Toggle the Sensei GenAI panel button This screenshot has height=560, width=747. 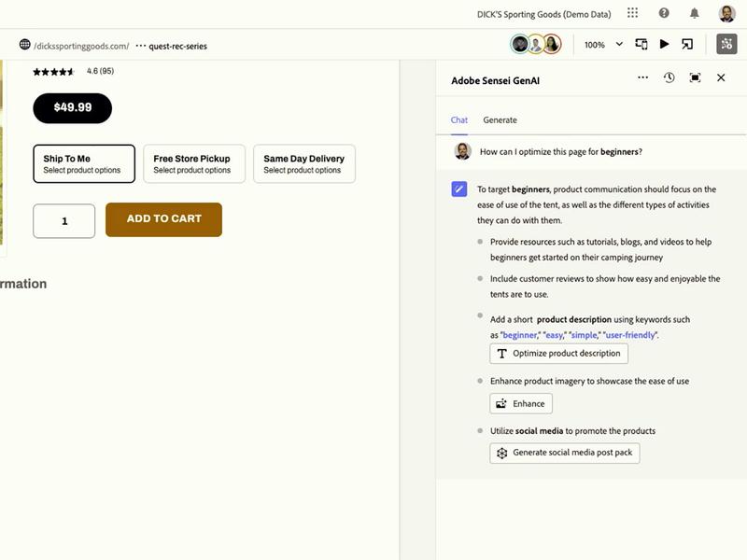pos(726,44)
